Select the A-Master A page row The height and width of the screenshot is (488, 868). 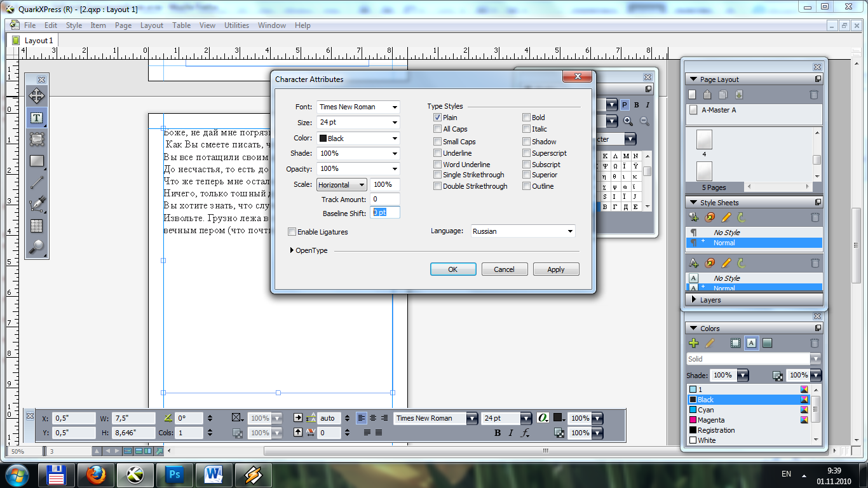click(754, 110)
